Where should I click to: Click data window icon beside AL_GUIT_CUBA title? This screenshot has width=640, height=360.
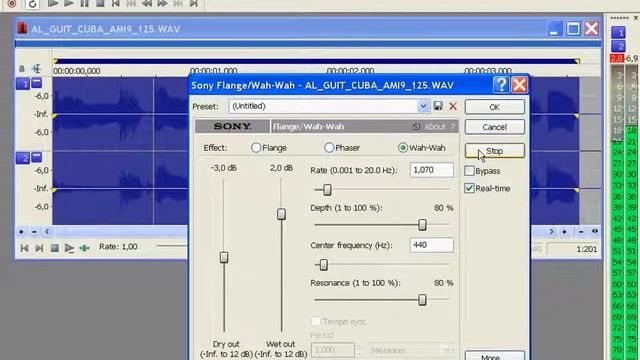point(22,29)
